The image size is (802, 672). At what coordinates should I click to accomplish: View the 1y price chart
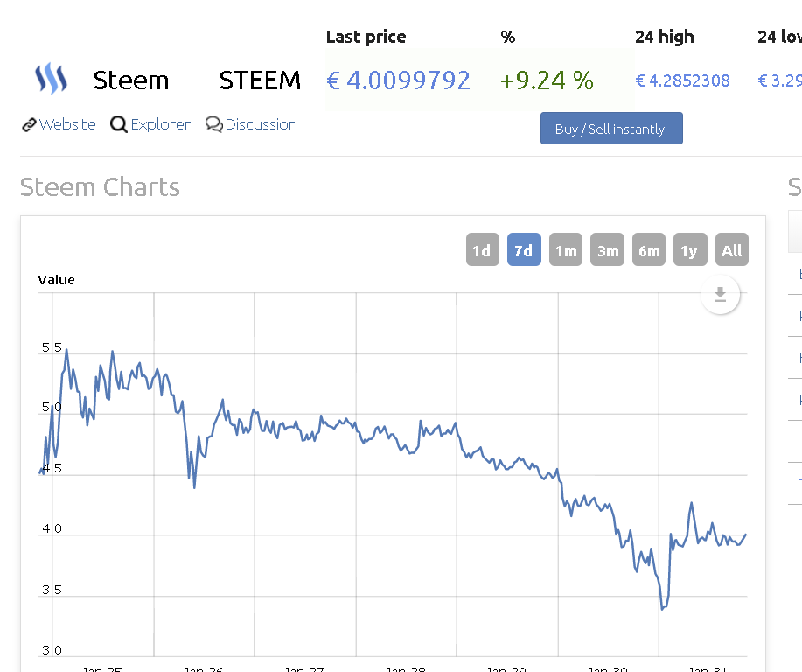tap(690, 249)
